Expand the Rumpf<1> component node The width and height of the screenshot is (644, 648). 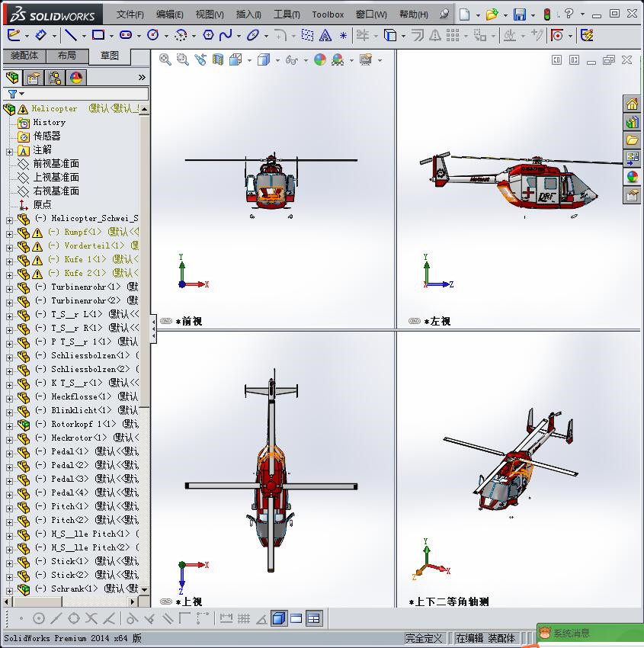pyautogui.click(x=9, y=234)
